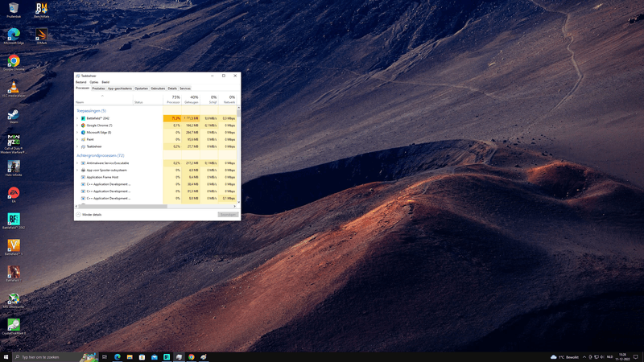Open the 3DMark desktop shortcut
Image resolution: width=644 pixels, height=362 pixels.
(42, 36)
